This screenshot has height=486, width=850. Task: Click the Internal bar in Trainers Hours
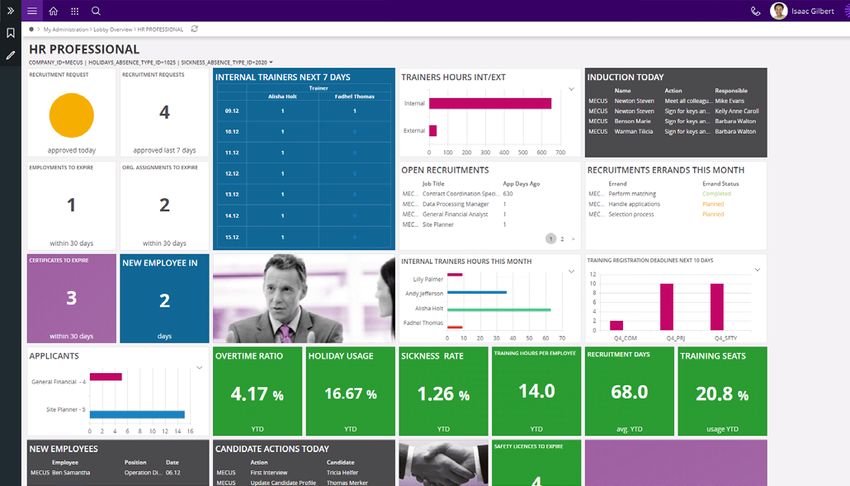(490, 103)
